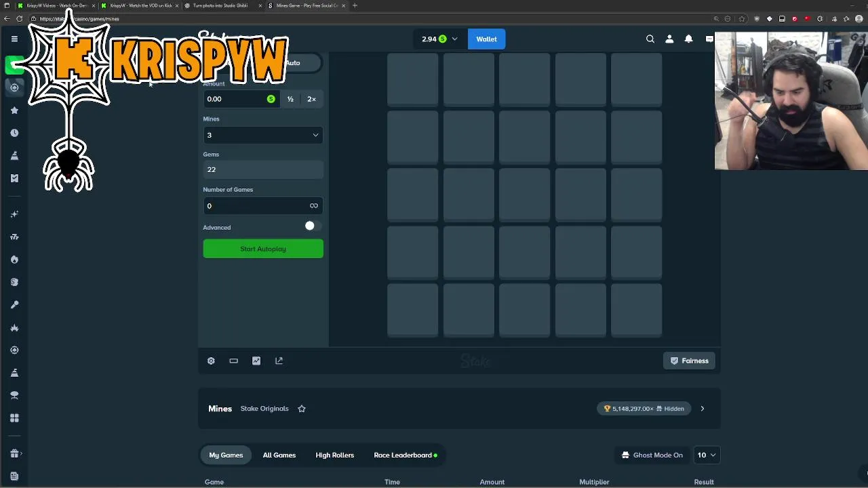Screen dimensions: 868x488
Task: Open the hamburger menu icon
Action: coord(14,39)
